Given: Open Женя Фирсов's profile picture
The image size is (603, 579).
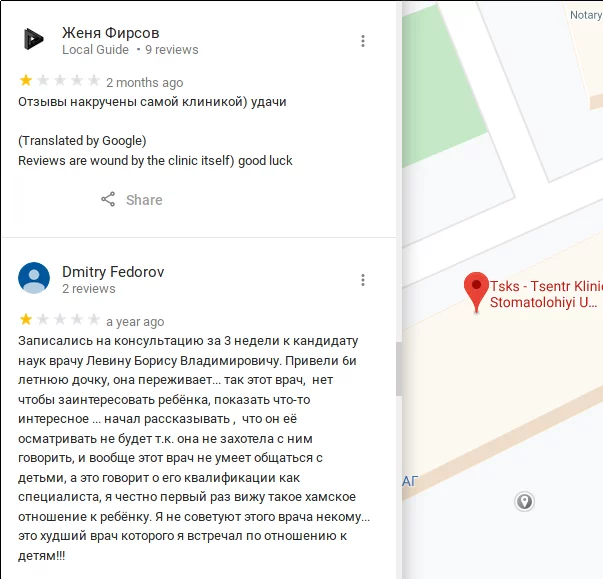Looking at the screenshot, I should [x=34, y=39].
